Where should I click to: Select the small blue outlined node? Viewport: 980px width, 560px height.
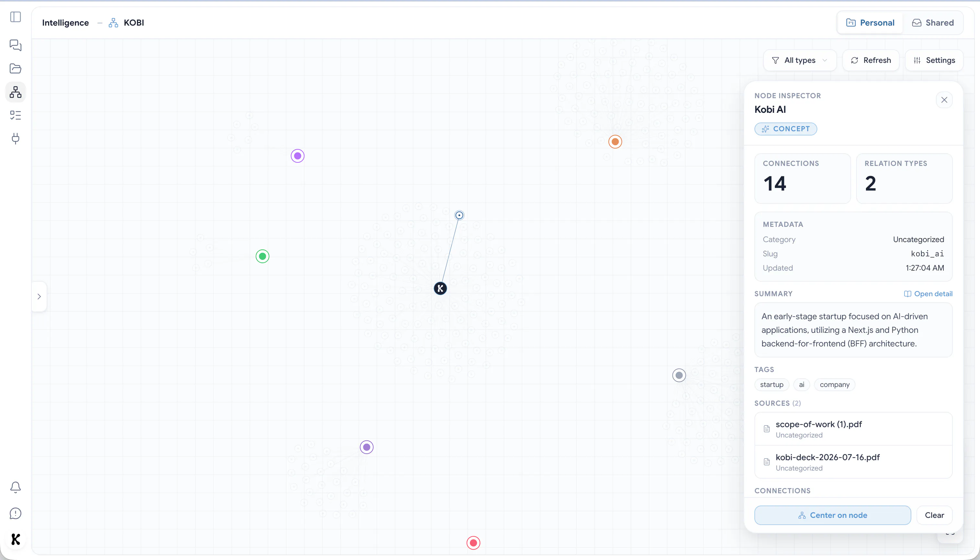coord(459,215)
